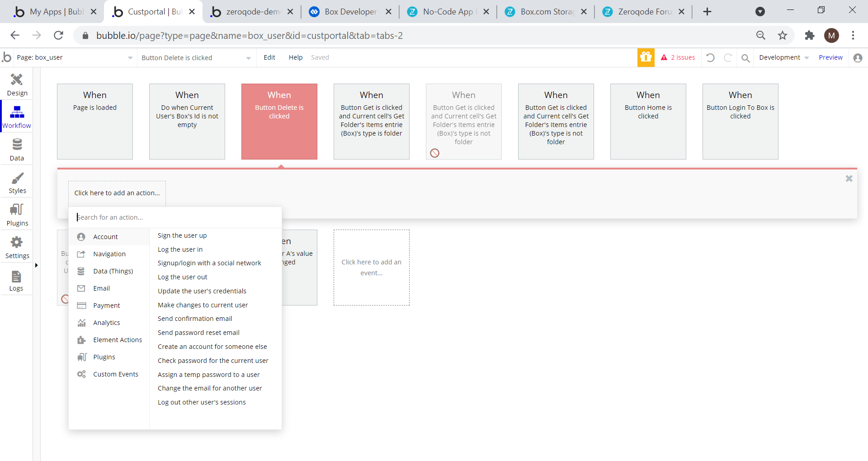The width and height of the screenshot is (868, 461).
Task: Open the Help menu
Action: point(296,57)
